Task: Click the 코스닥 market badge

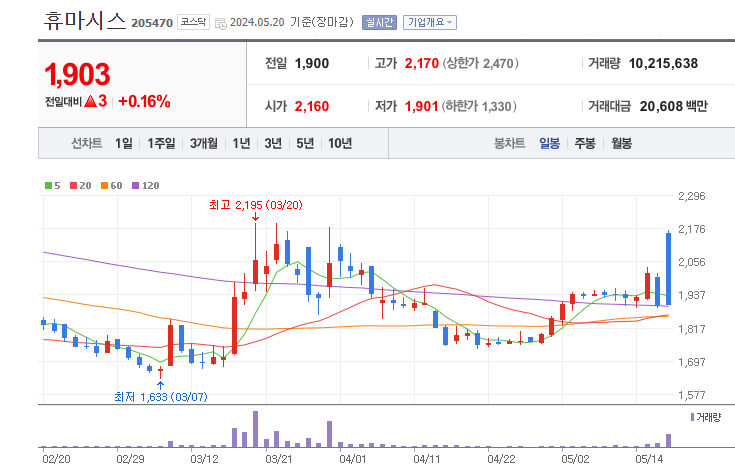Action: click(x=193, y=22)
